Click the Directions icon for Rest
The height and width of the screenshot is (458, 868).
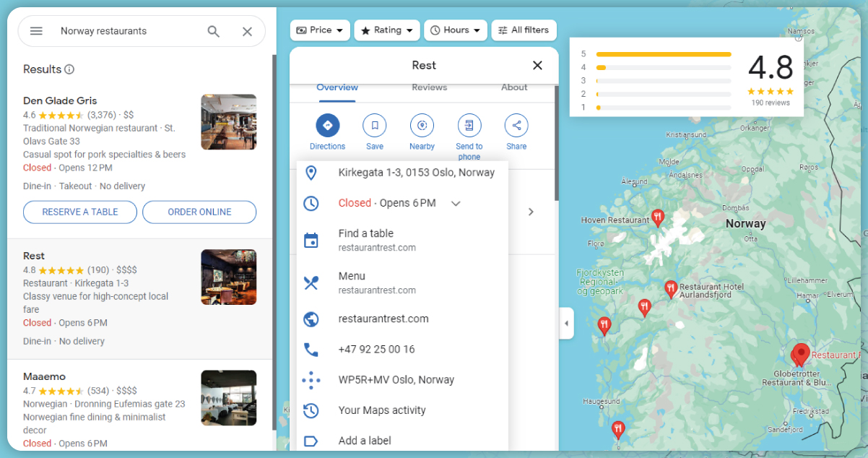click(x=328, y=125)
